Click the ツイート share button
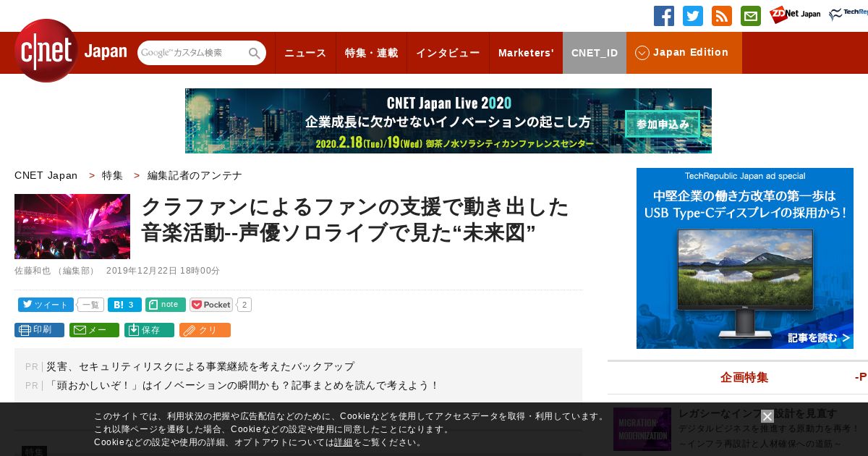The height and width of the screenshot is (456, 868). (x=46, y=305)
